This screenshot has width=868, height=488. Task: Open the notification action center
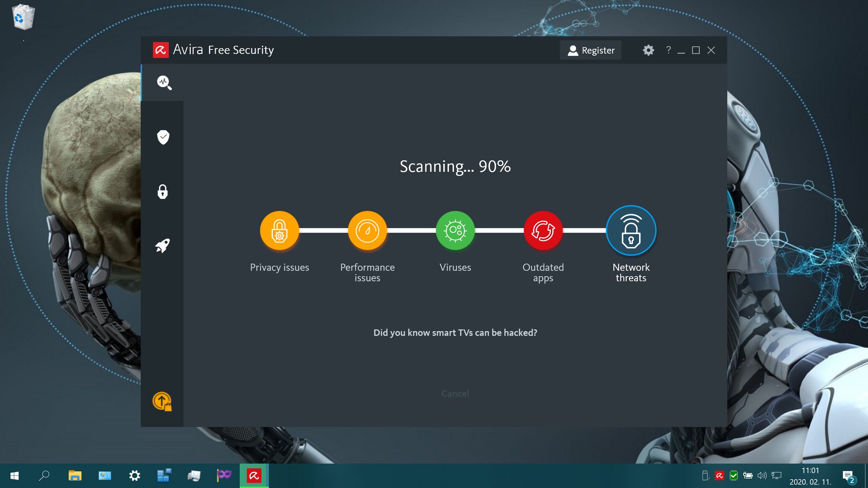click(x=849, y=477)
